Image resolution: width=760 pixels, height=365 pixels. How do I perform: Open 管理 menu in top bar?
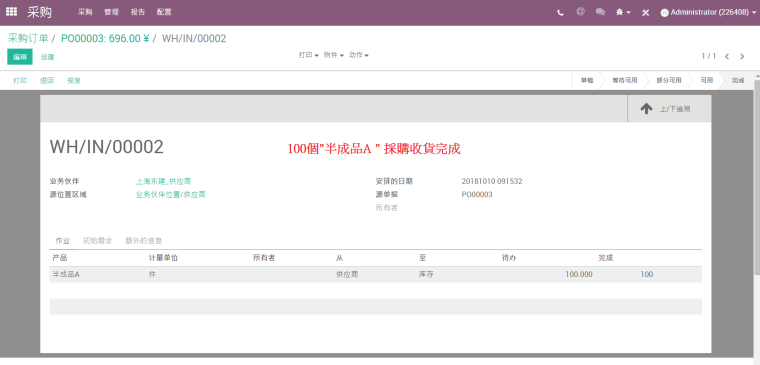pos(111,12)
